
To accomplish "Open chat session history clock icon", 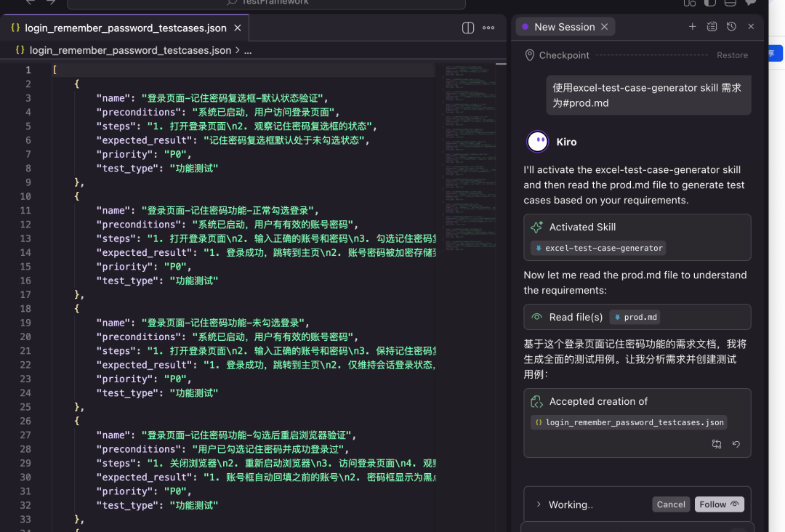I will tap(731, 27).
